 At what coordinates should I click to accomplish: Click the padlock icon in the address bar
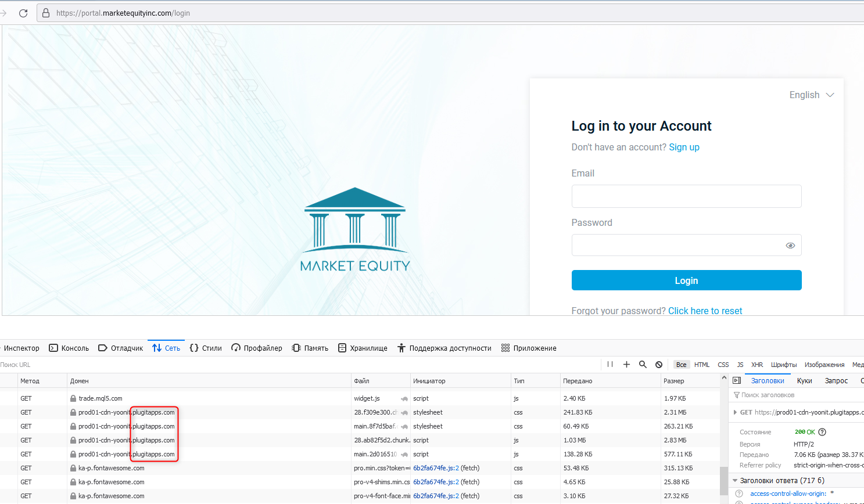tap(46, 13)
